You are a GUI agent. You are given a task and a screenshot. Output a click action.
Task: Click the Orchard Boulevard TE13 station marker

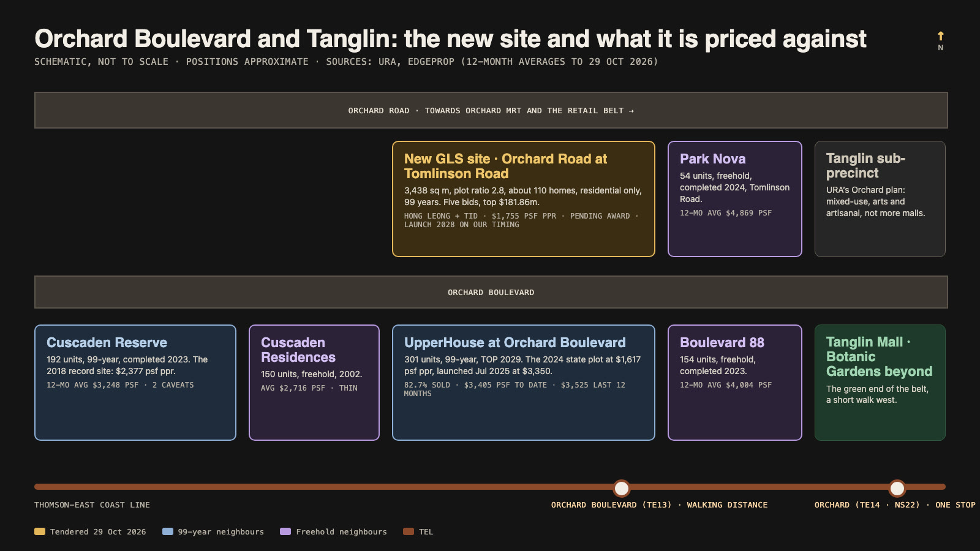pos(622,488)
